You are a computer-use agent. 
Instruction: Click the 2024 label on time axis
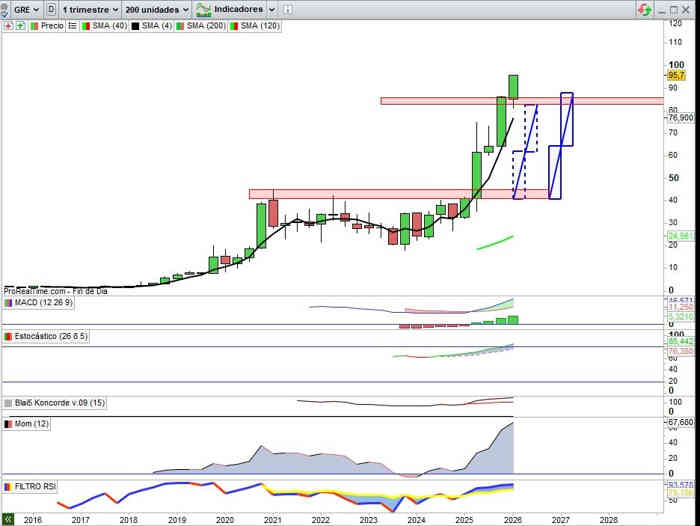pyautogui.click(x=416, y=520)
